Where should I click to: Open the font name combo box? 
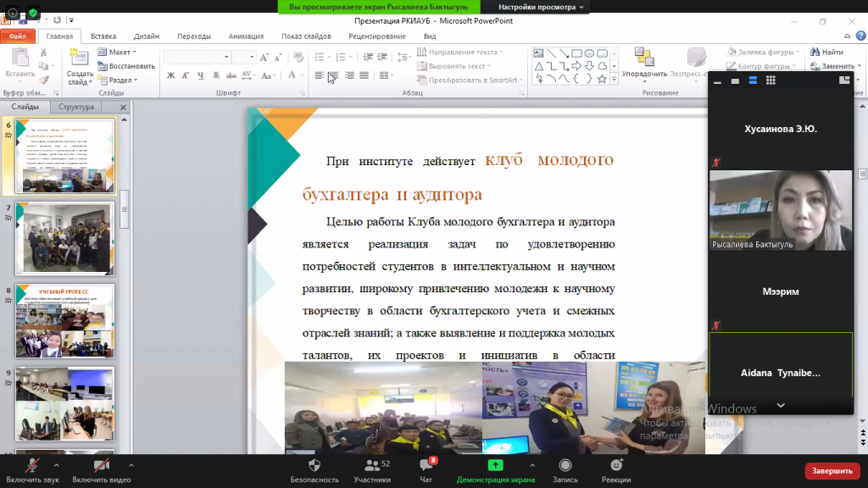pos(197,57)
